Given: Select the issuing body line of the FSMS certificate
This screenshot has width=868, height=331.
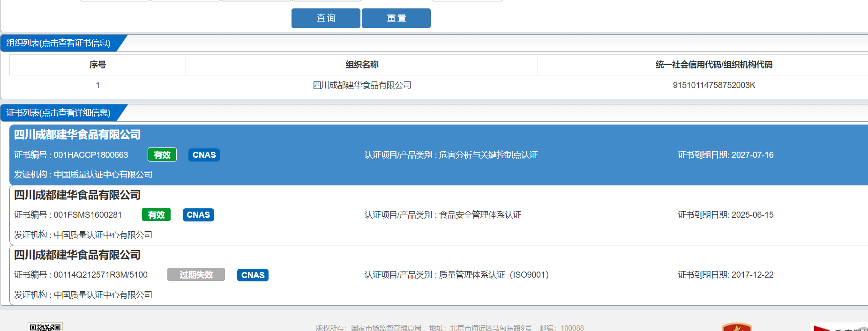Looking at the screenshot, I should 83,235.
